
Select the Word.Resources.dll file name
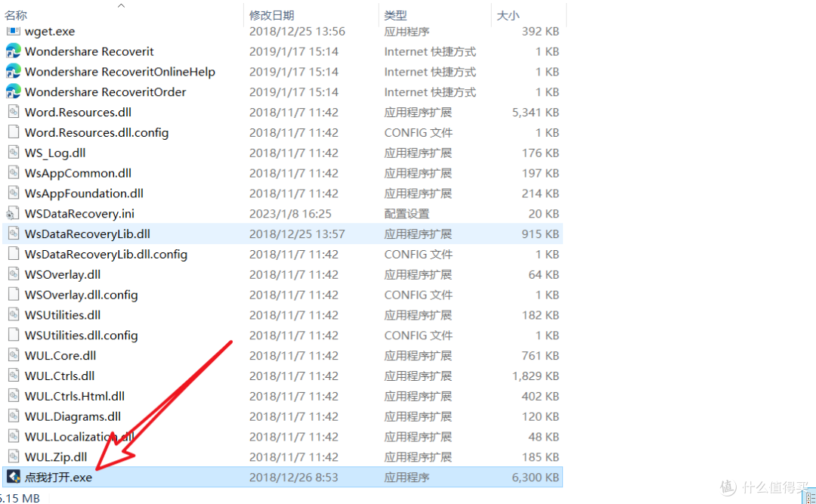(x=78, y=113)
